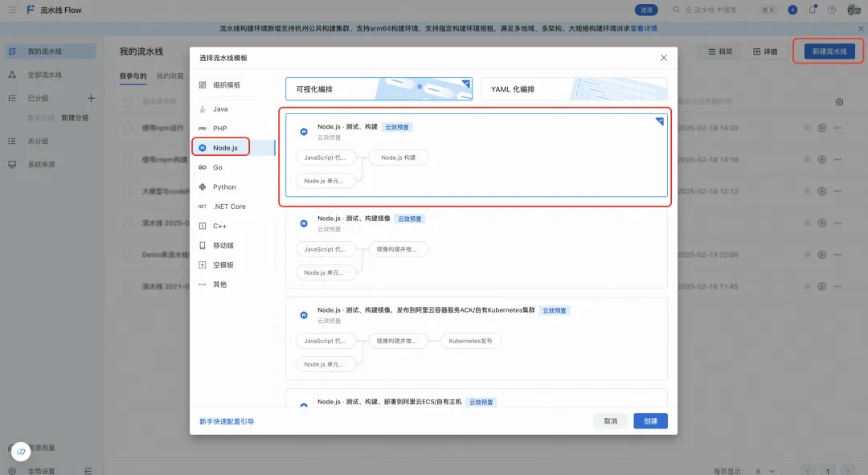Open the notification bell
Screen dimensions: 868x475
point(813,10)
